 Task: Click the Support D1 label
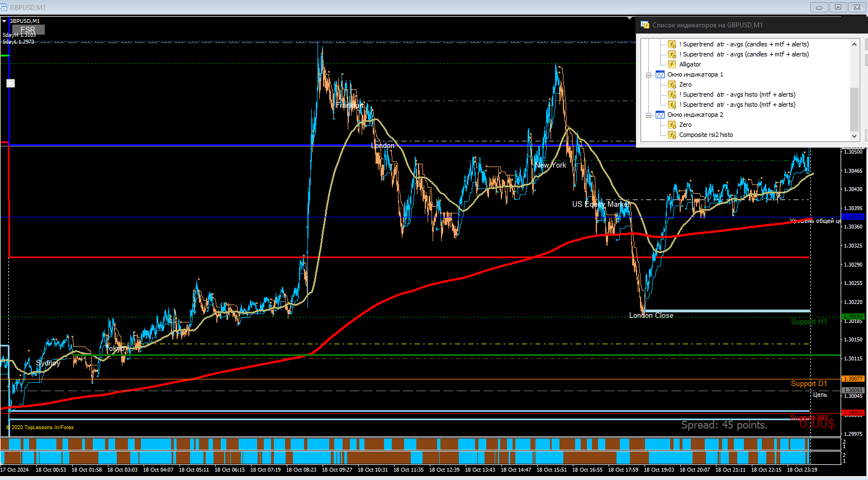[809, 383]
